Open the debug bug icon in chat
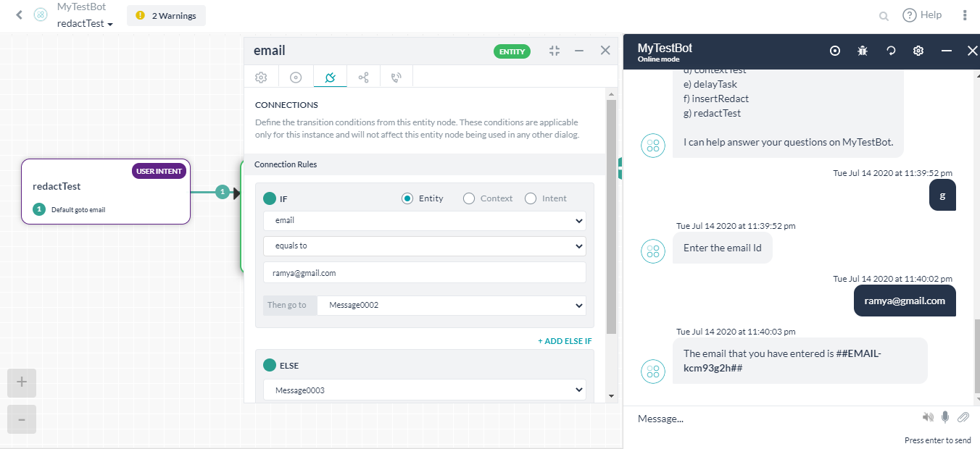This screenshot has width=980, height=449. [x=863, y=51]
